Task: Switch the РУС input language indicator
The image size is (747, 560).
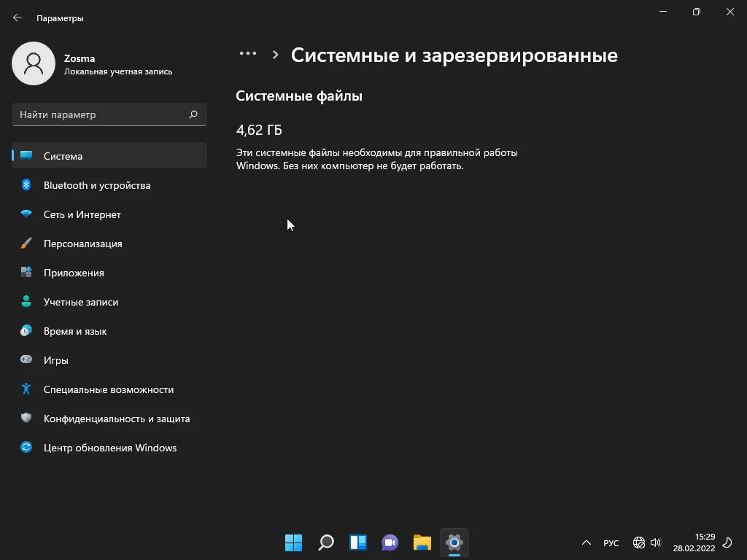Action: [x=611, y=542]
